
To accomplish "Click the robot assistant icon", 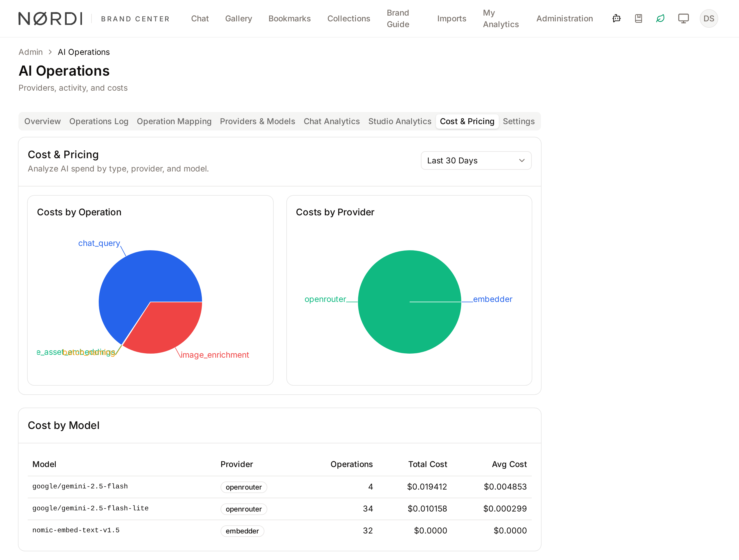I will coord(616,18).
